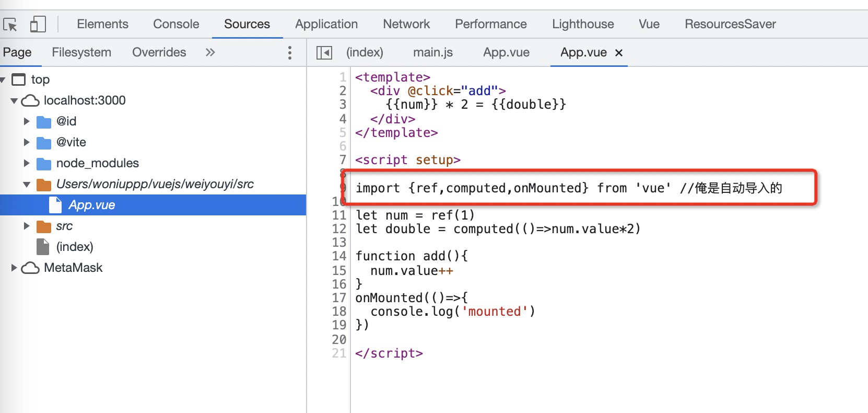This screenshot has height=413, width=868.
Task: Hide the navigator sidebar icon
Action: pyautogui.click(x=324, y=52)
